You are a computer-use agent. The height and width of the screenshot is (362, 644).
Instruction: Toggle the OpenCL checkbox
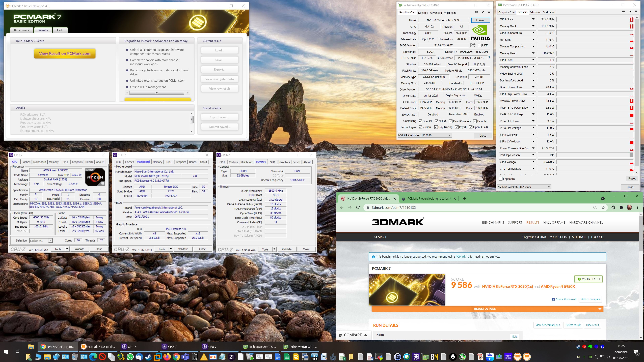pos(420,121)
